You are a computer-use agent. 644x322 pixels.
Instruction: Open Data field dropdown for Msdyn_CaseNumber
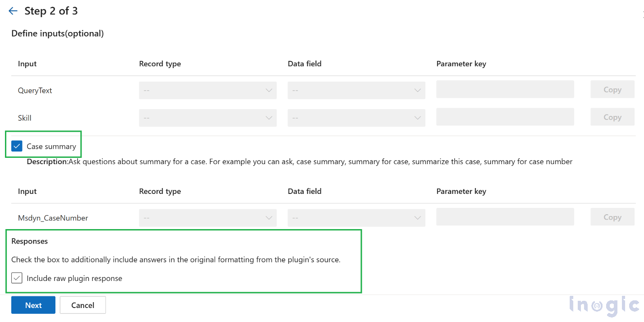[x=356, y=218]
